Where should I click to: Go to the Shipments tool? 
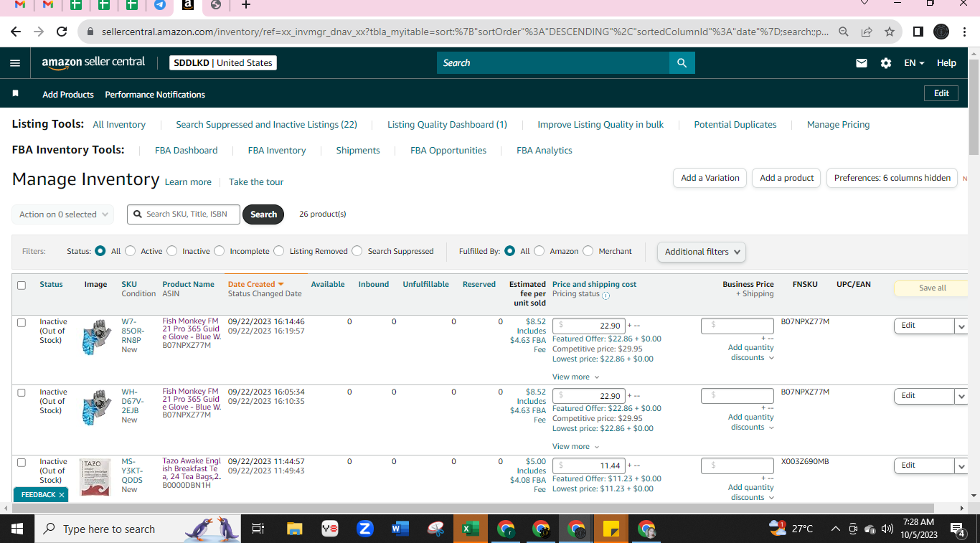tap(358, 151)
